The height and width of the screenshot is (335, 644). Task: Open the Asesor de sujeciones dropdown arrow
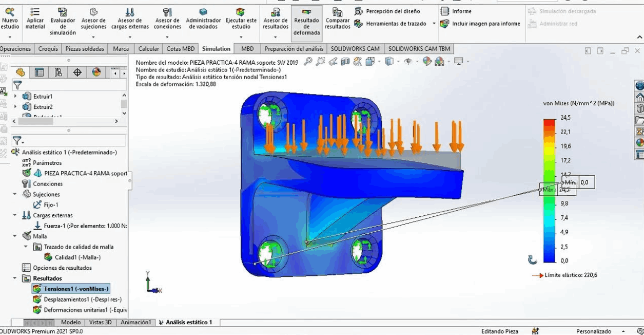click(x=93, y=37)
